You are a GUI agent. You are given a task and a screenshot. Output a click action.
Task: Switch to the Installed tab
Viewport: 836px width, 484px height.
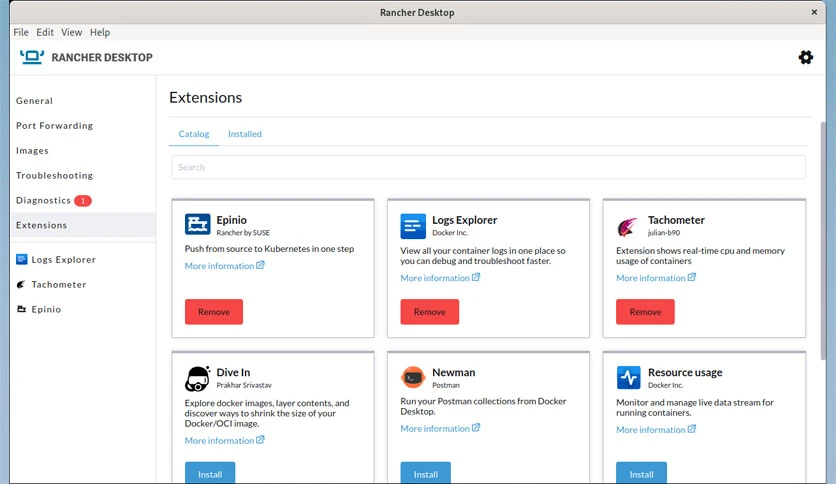pyautogui.click(x=245, y=134)
